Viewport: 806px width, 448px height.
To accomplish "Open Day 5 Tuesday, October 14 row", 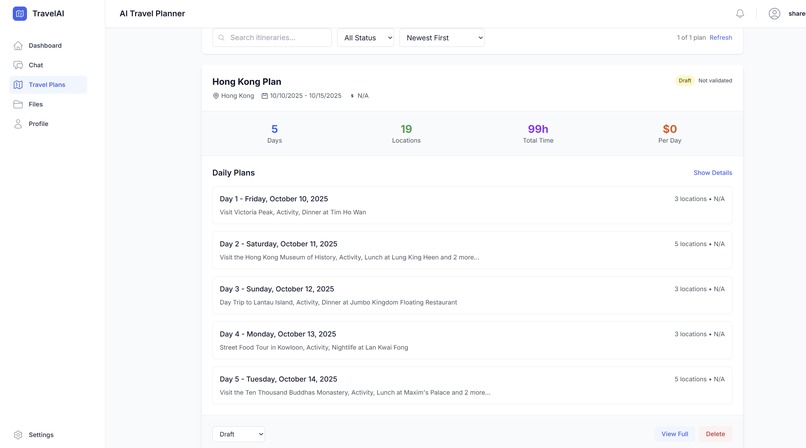I will tap(472, 385).
